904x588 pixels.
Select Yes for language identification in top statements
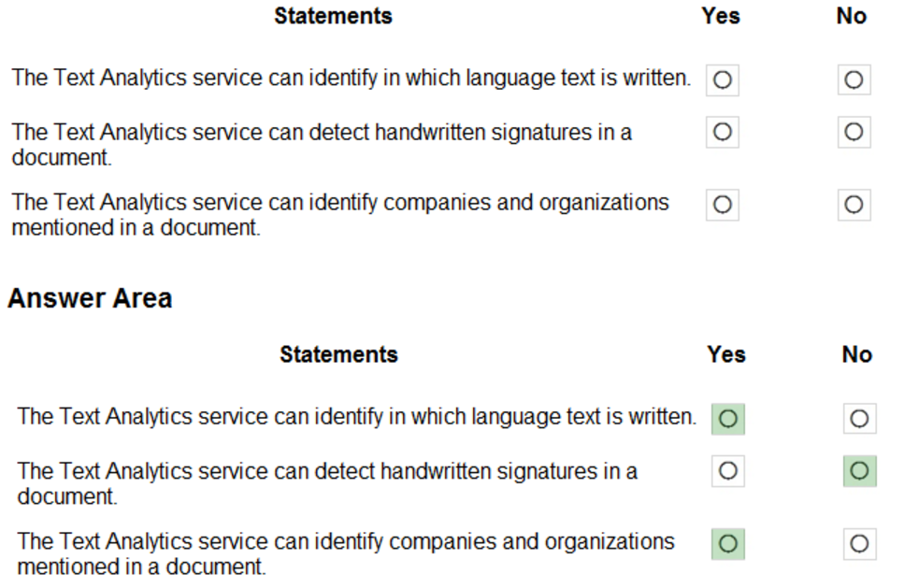722,80
